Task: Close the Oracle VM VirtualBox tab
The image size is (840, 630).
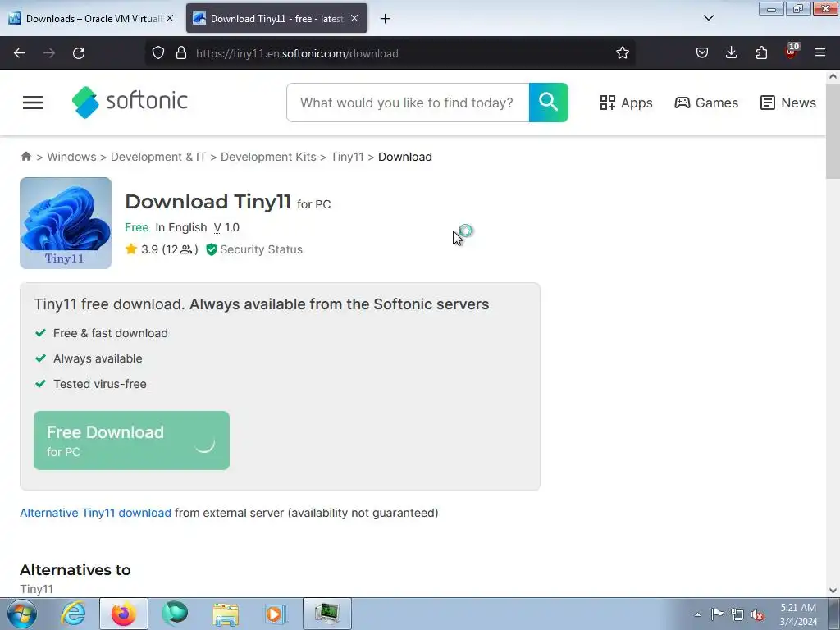Action: click(170, 18)
